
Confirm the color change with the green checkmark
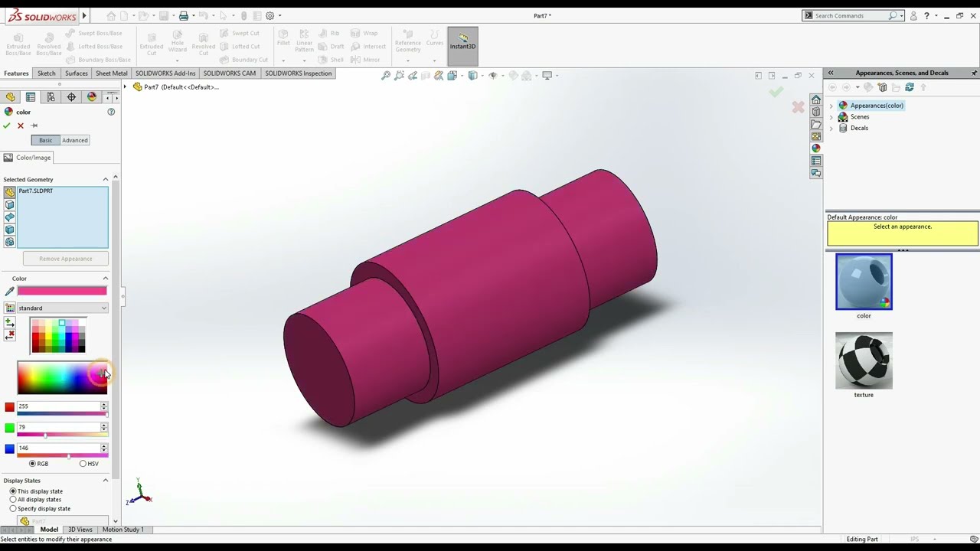[x=7, y=126]
